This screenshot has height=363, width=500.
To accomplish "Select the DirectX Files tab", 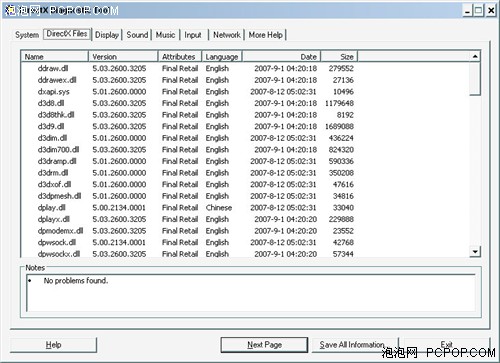I will 67,34.
